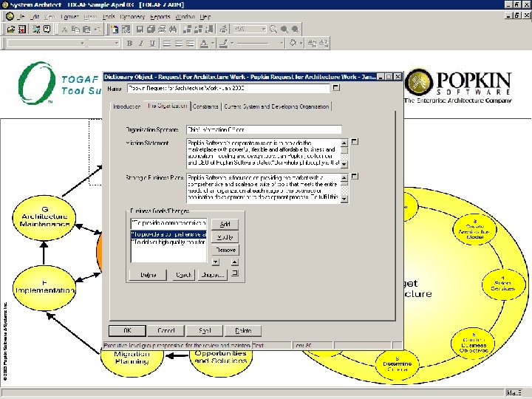The image size is (532, 399).
Task: Open the pen color dropdown arrow
Action: tap(232, 43)
